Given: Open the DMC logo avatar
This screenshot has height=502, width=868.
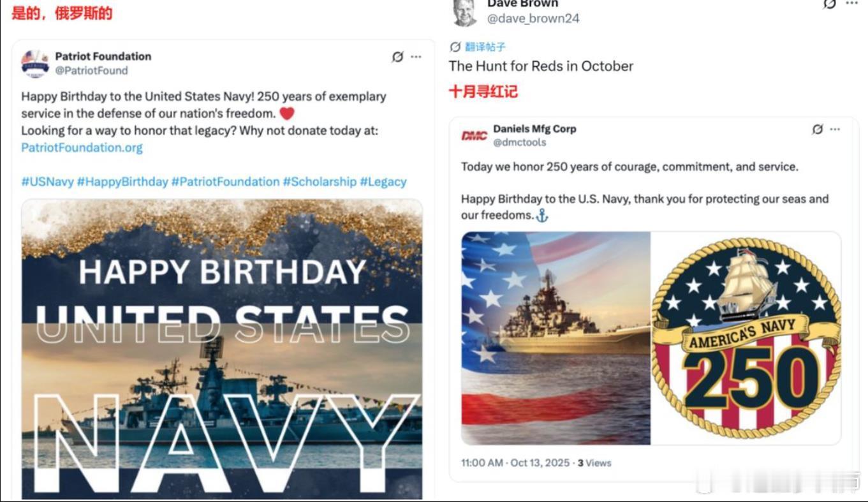Looking at the screenshot, I should [474, 135].
